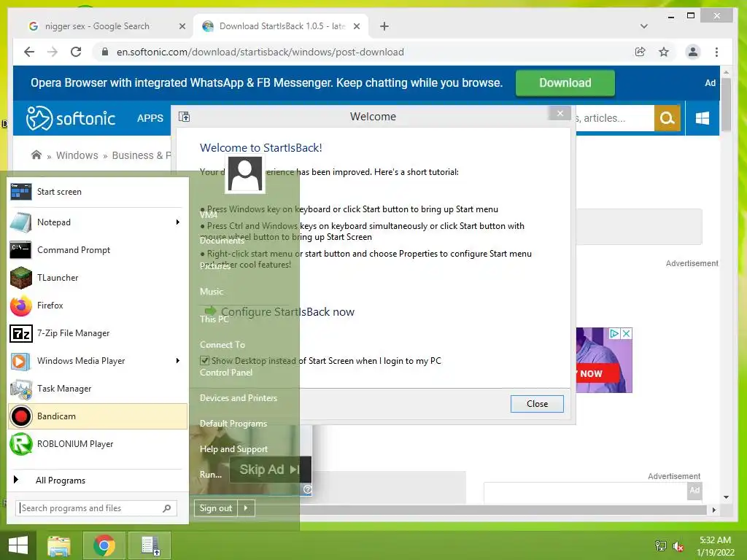Open Chrome tab search dropdown
The height and width of the screenshot is (560, 747).
[x=644, y=26]
